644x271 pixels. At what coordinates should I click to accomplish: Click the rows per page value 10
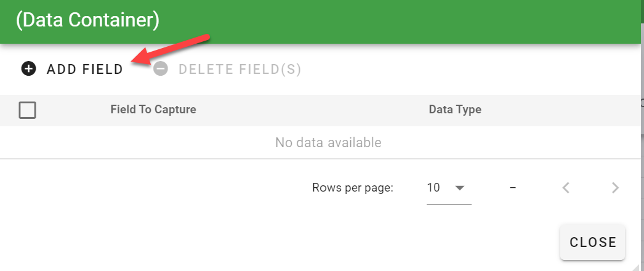point(433,188)
